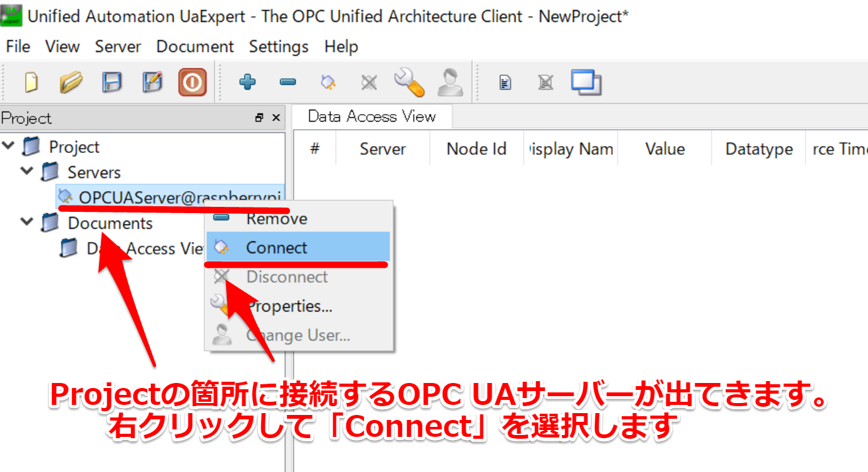Collapse the Project tree node
The width and height of the screenshot is (868, 472).
9,146
